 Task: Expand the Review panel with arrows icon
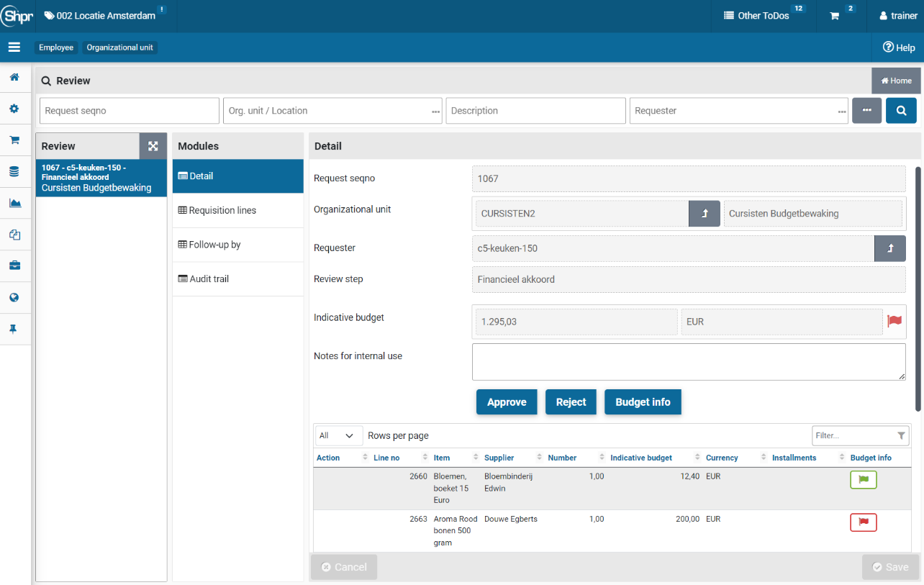153,146
